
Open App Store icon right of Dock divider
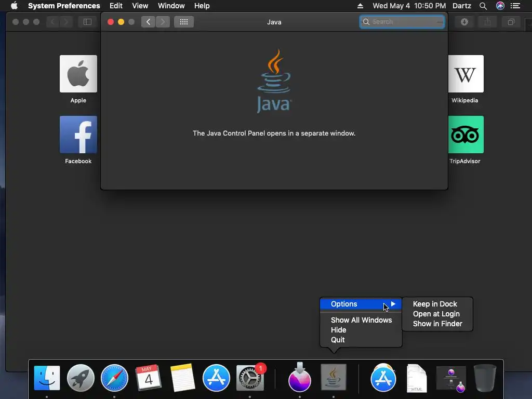383,378
